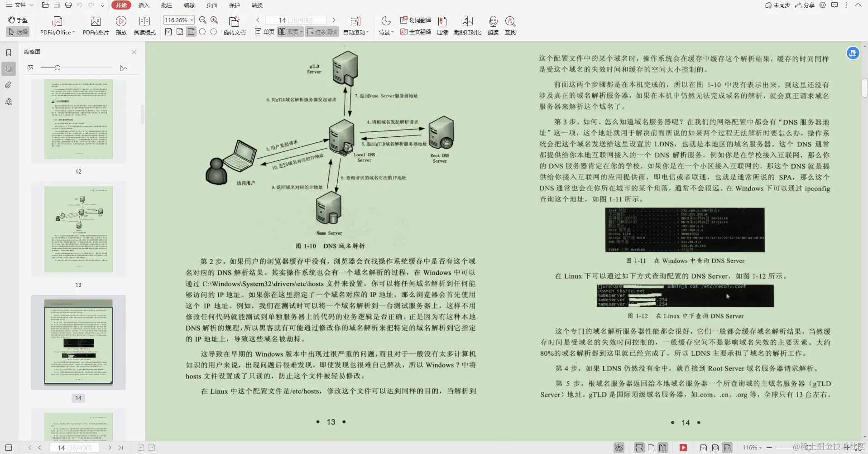Switch to the 插入 ribbon tab
This screenshot has width=868, height=454.
(143, 5)
